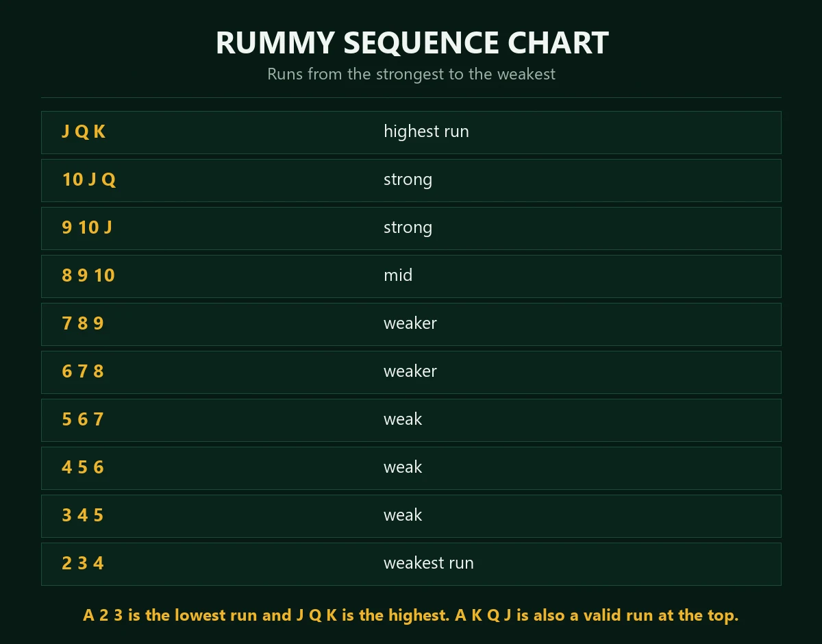The image size is (822, 644).
Task: Click the 'RUMMY SEQUENCE CHART' title
Action: tap(412, 42)
